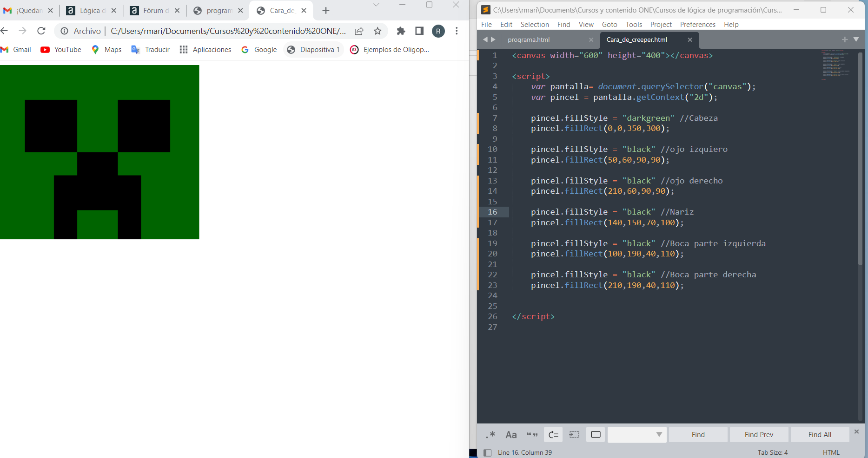Image resolution: width=868 pixels, height=458 pixels.
Task: Toggle highlight matches option
Action: pos(596,435)
